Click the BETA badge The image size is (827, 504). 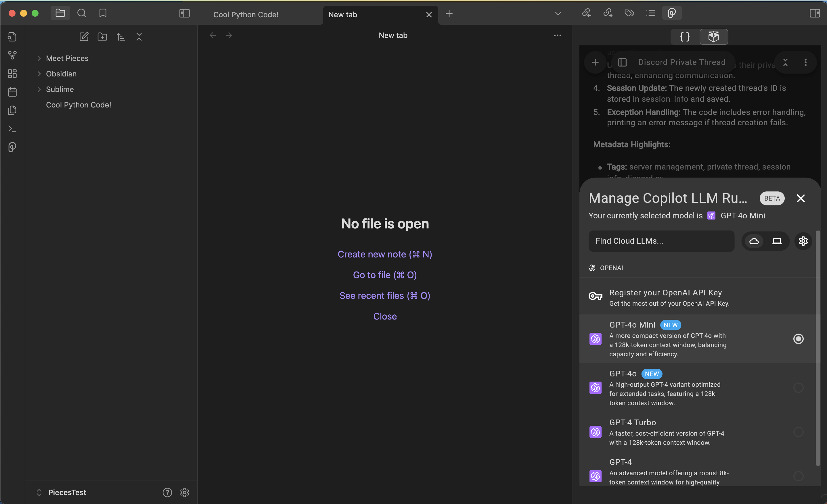(x=772, y=198)
